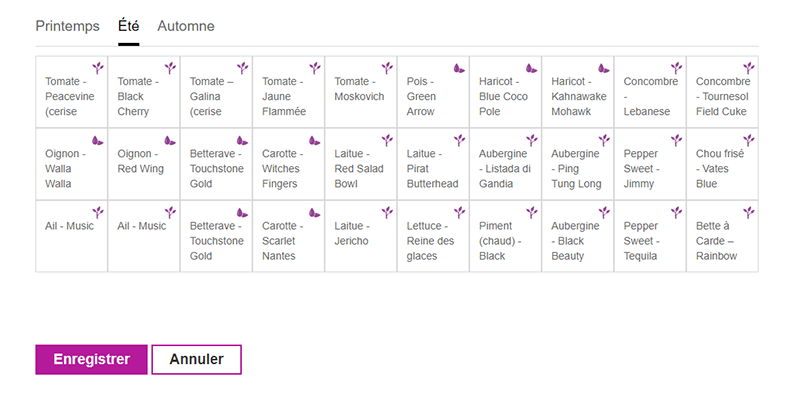
Task: Choose the Pepper Sweet - Tequila cell
Action: [x=650, y=236]
